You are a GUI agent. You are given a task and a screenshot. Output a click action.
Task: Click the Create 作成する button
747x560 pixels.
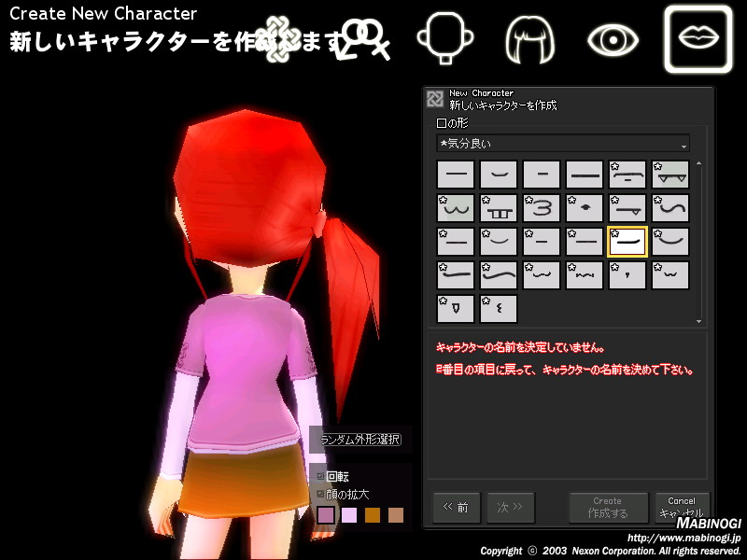click(x=609, y=508)
